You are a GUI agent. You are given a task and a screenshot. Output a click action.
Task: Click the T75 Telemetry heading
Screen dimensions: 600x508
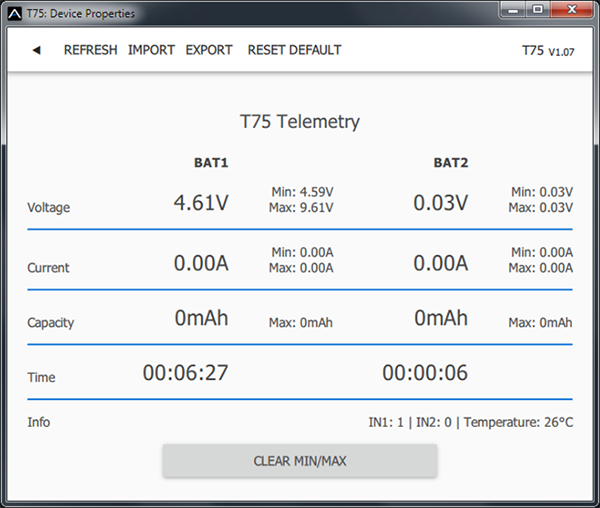(x=300, y=122)
